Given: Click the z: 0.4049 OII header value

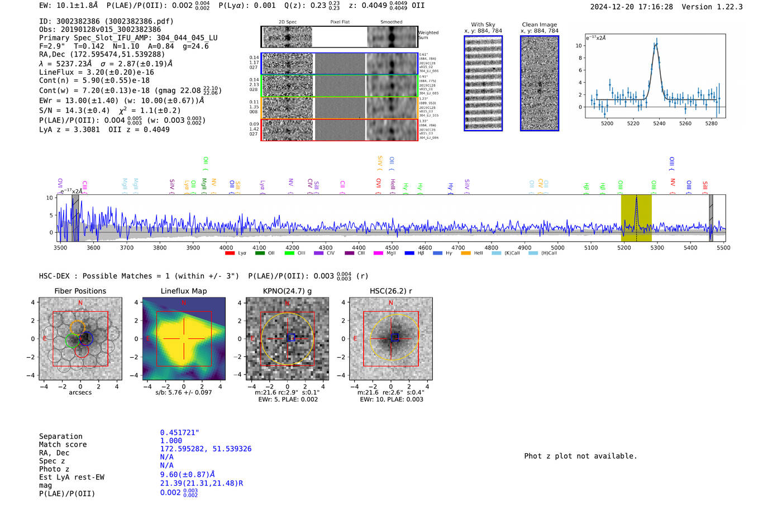Looking at the screenshot, I should [x=387, y=6].
